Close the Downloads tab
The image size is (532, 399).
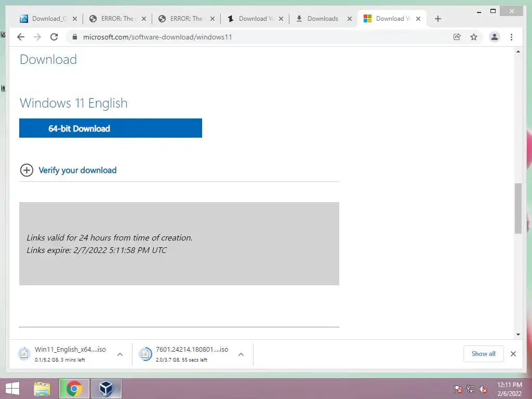[350, 19]
